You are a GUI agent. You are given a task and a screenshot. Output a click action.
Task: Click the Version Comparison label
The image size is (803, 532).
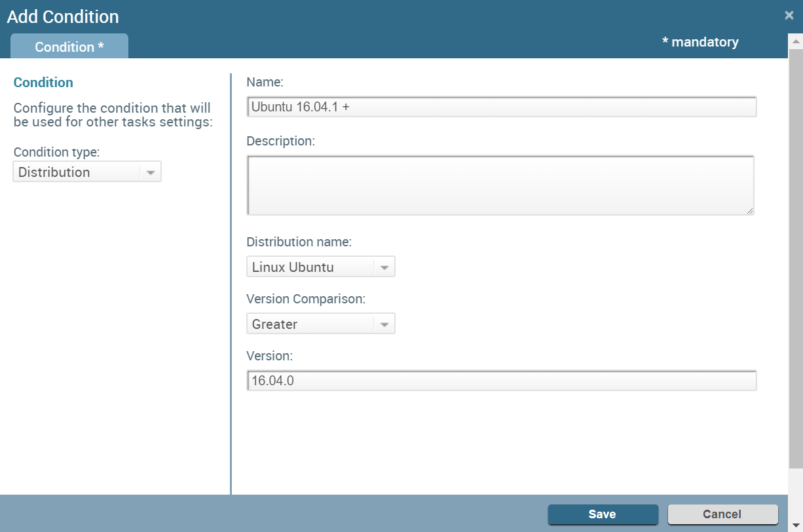click(305, 299)
